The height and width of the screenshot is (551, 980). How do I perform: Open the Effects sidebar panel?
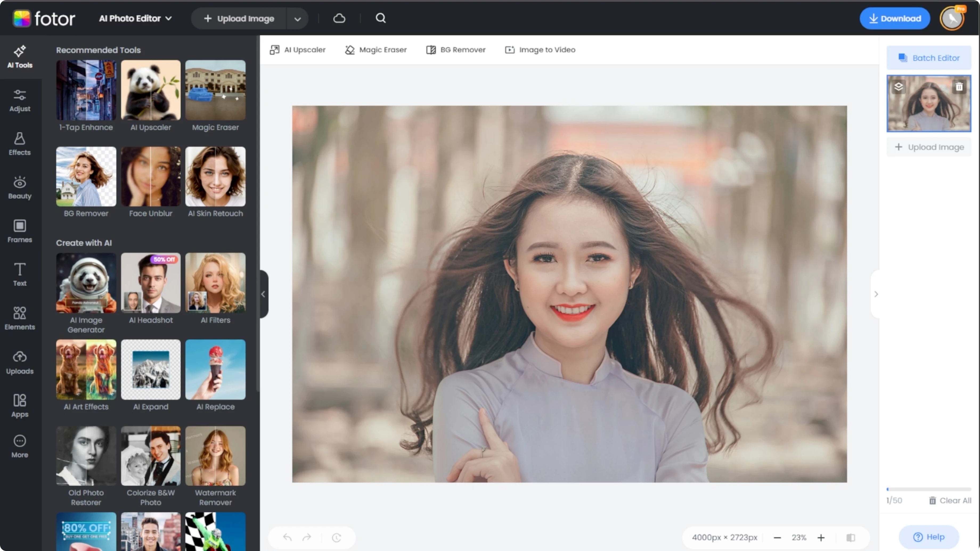pos(20,145)
